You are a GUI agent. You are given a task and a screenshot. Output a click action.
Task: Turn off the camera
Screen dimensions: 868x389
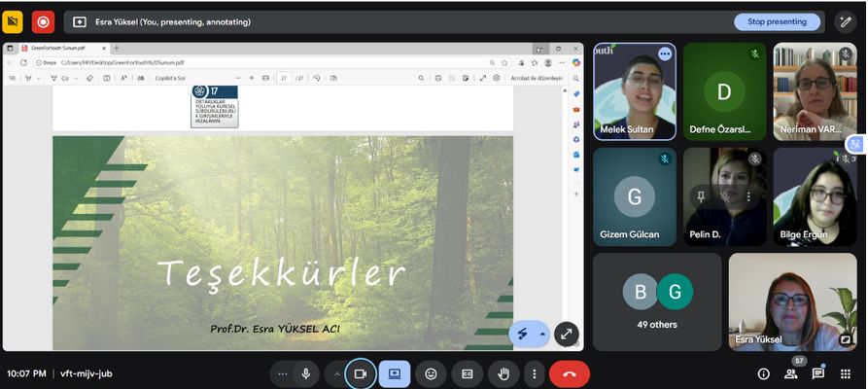[360, 373]
